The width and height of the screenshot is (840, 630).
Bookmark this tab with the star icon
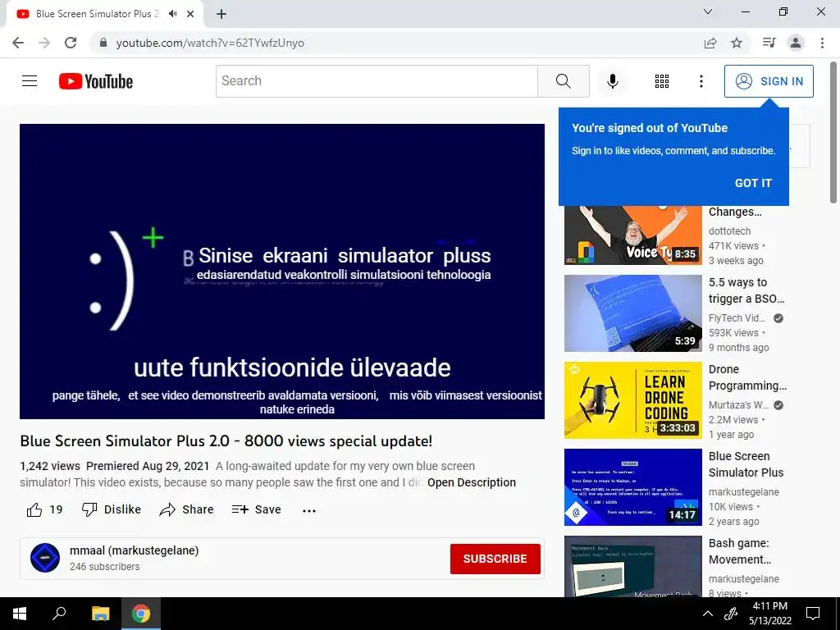point(737,43)
